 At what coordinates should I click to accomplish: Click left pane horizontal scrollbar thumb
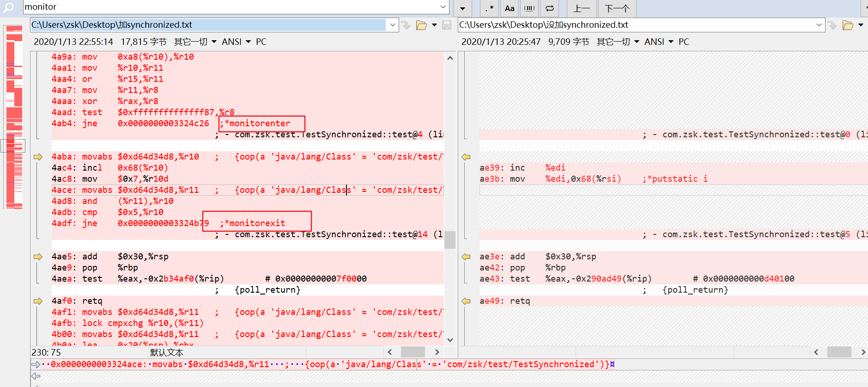click(413, 352)
